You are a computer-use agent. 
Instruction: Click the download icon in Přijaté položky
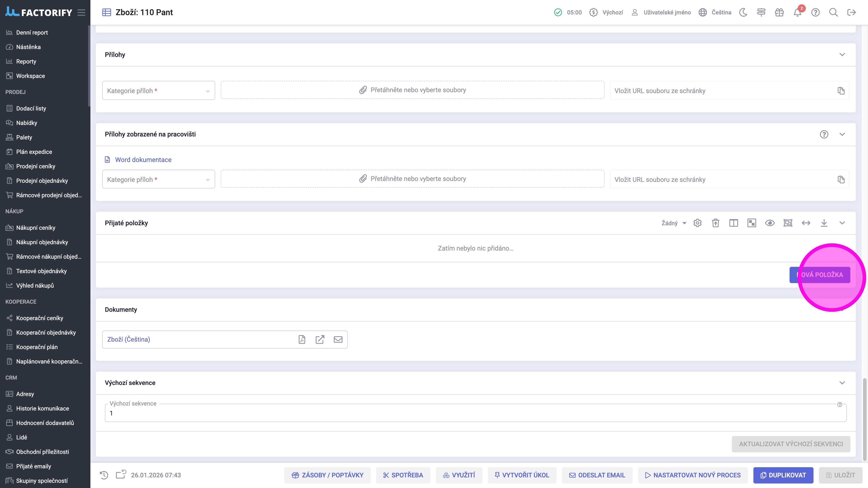pyautogui.click(x=824, y=223)
